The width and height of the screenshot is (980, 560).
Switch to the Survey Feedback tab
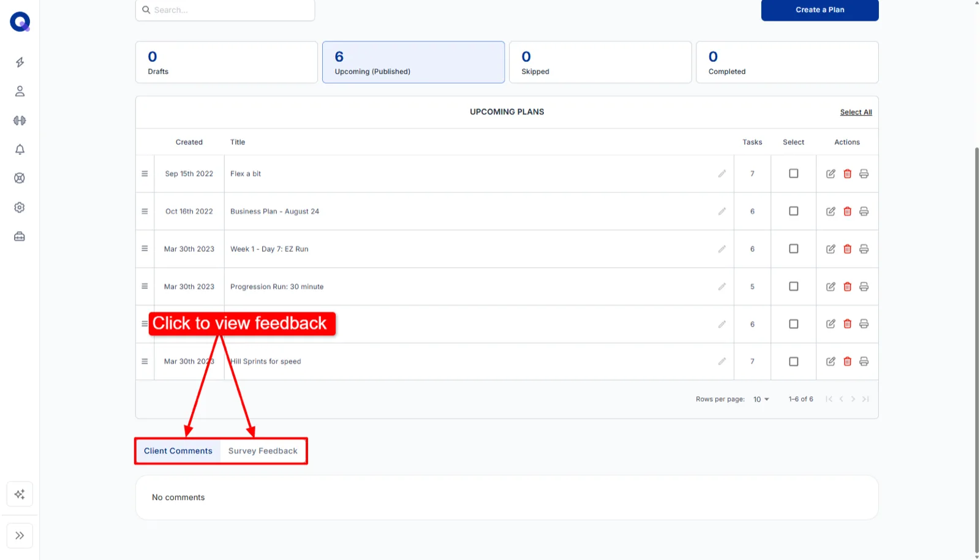263,451
